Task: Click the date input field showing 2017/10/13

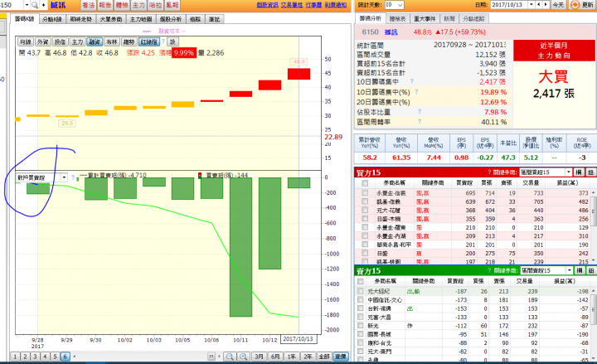Action: [509, 5]
